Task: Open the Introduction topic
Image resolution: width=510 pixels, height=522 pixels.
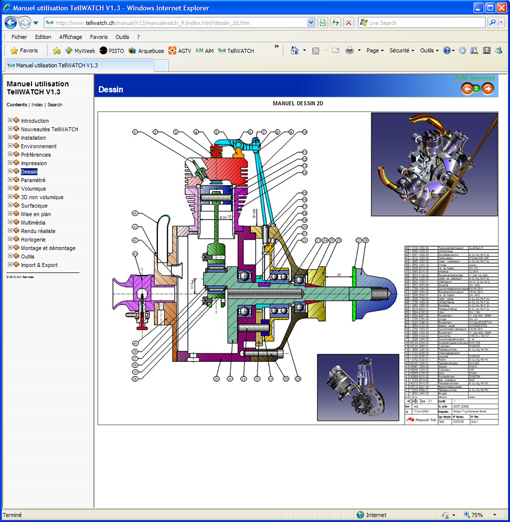Action: click(35, 121)
